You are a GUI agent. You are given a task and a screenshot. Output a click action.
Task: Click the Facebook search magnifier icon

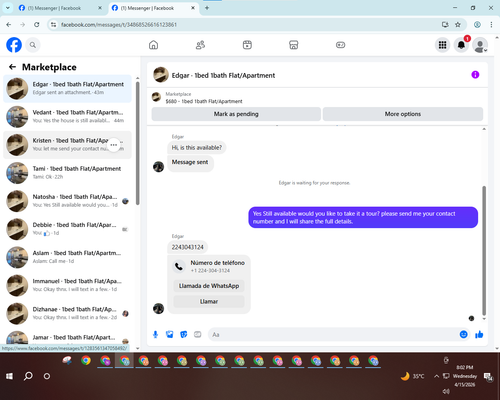click(33, 45)
